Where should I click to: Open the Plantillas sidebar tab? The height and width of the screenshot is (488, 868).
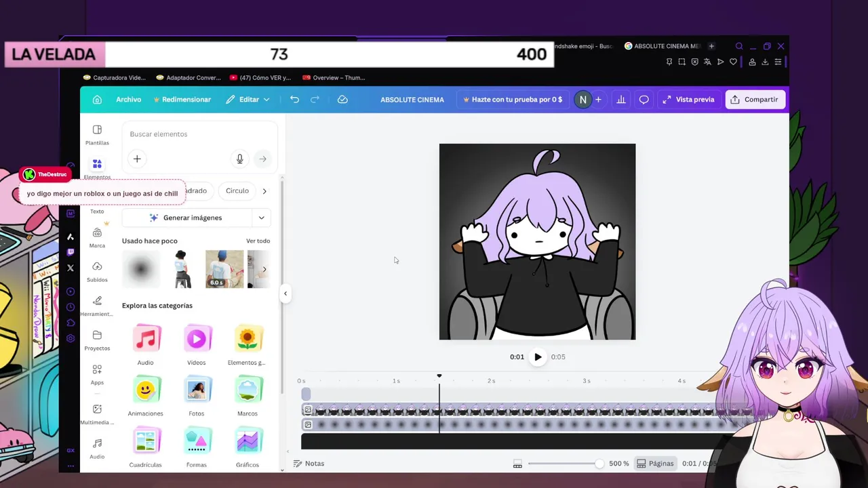[x=97, y=135]
